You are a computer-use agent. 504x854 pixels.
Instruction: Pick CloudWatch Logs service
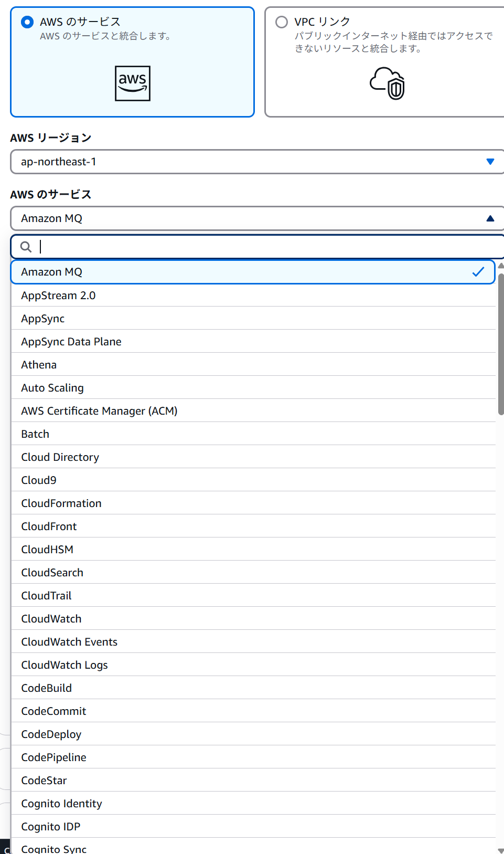(x=253, y=665)
